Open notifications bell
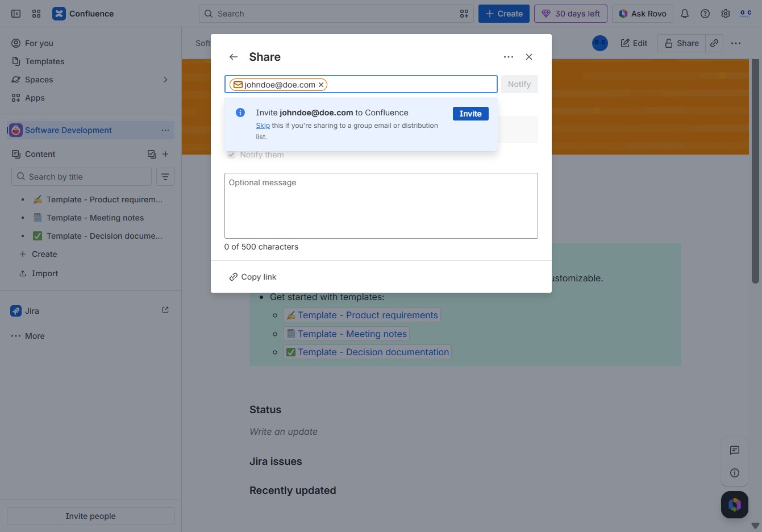Viewport: 762px width, 532px height. click(685, 14)
